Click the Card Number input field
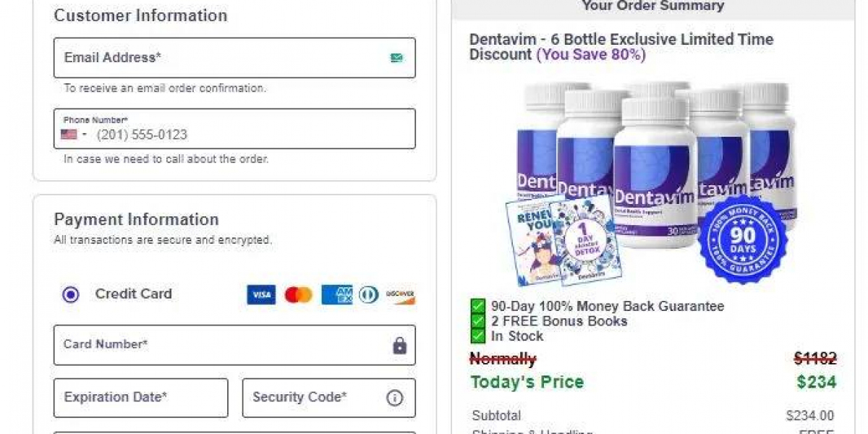The image size is (868, 434). (x=217, y=345)
